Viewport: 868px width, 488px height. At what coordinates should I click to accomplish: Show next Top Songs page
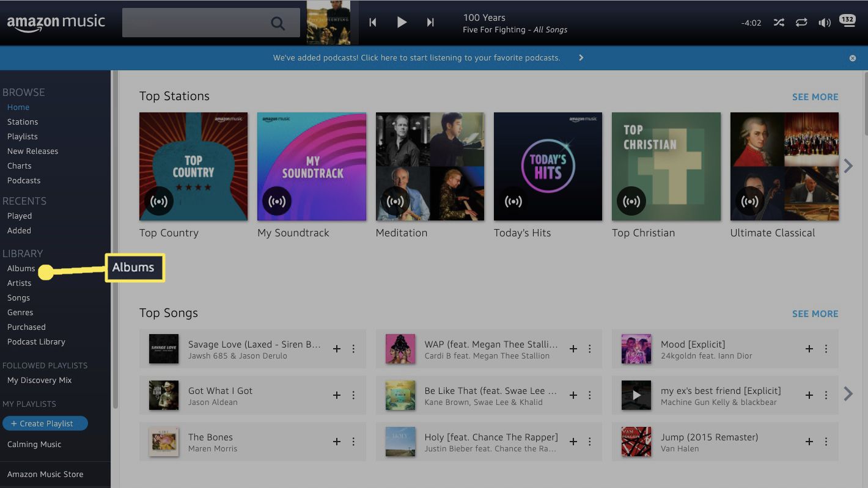tap(848, 394)
